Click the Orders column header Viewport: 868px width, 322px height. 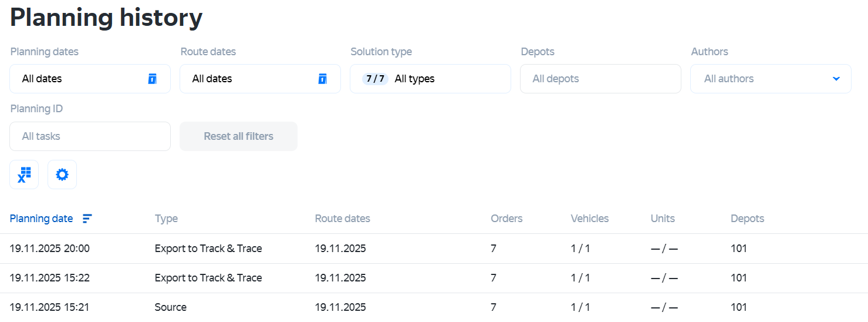(x=506, y=219)
